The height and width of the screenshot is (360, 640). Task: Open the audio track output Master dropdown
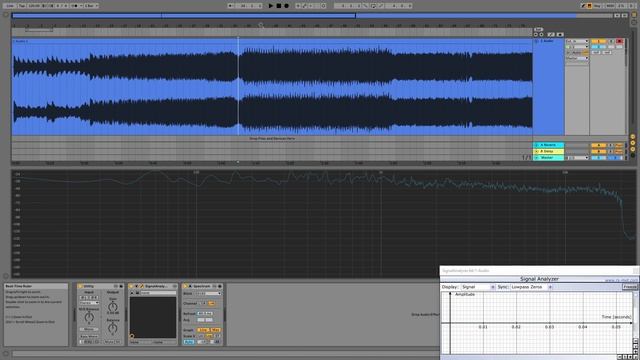coord(577,58)
